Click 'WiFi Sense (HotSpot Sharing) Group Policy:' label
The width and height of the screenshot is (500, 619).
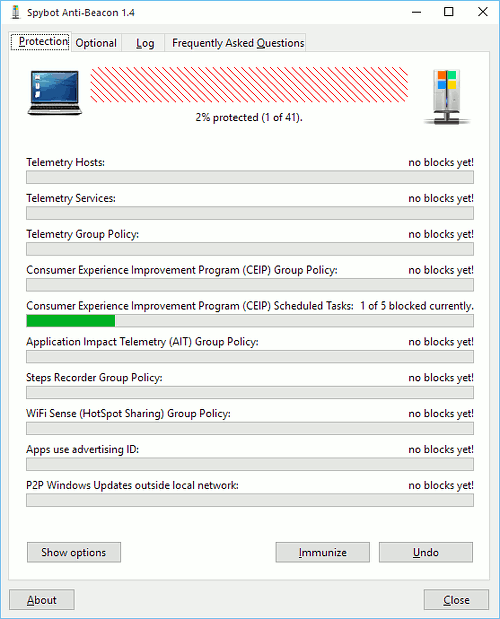pos(128,414)
